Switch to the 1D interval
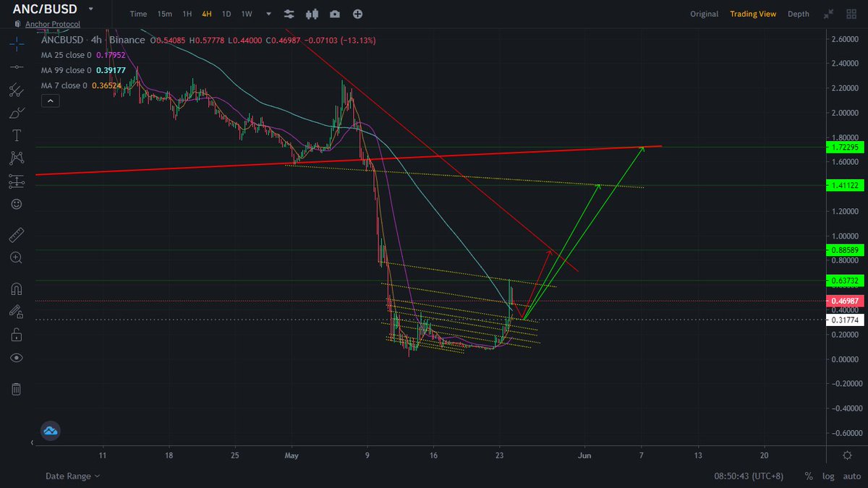Image resolution: width=868 pixels, height=488 pixels. (226, 14)
